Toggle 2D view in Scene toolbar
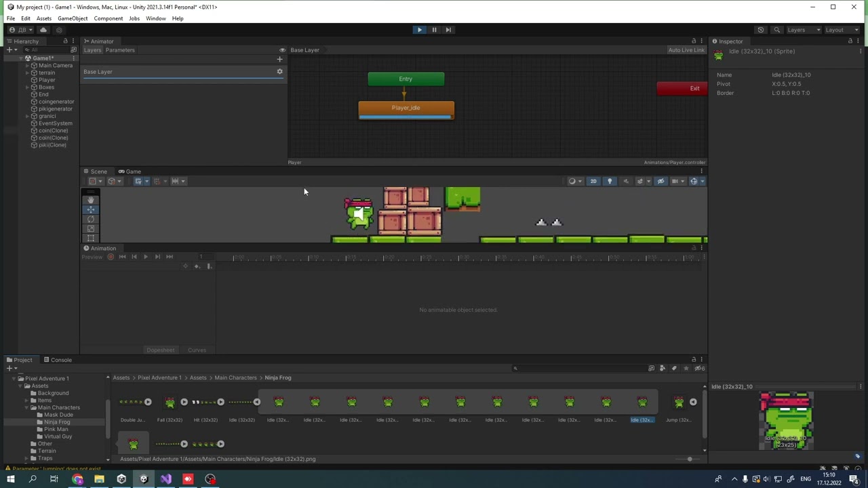The height and width of the screenshot is (488, 868). coord(593,181)
